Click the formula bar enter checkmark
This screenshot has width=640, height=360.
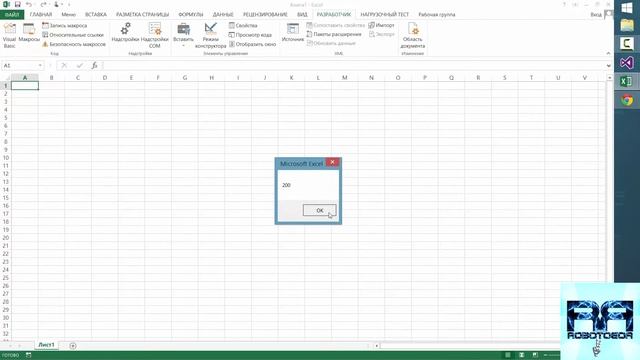click(80, 66)
